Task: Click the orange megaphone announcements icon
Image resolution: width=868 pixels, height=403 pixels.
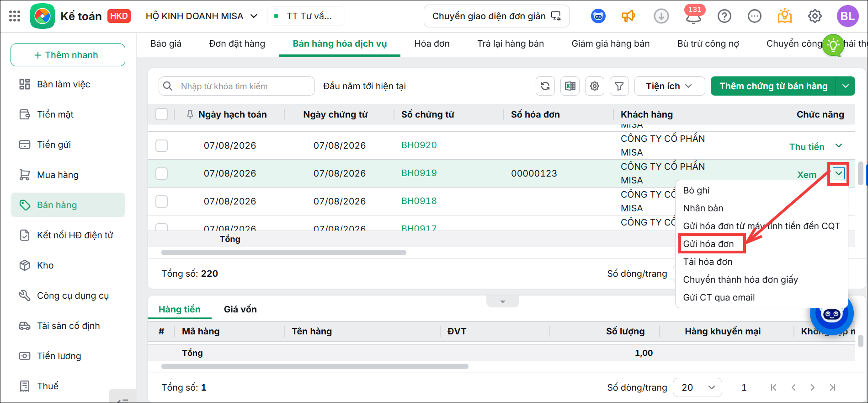Action: 628,16
